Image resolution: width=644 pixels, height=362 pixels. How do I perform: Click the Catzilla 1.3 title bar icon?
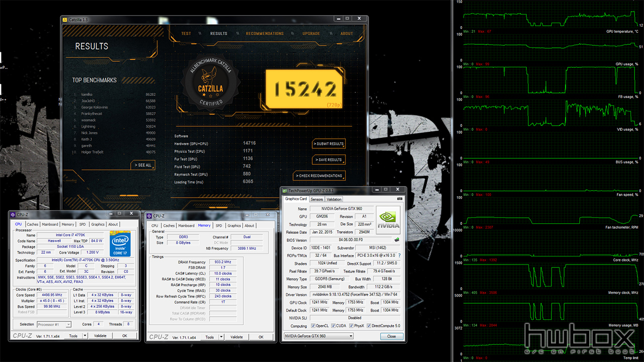coord(65,20)
